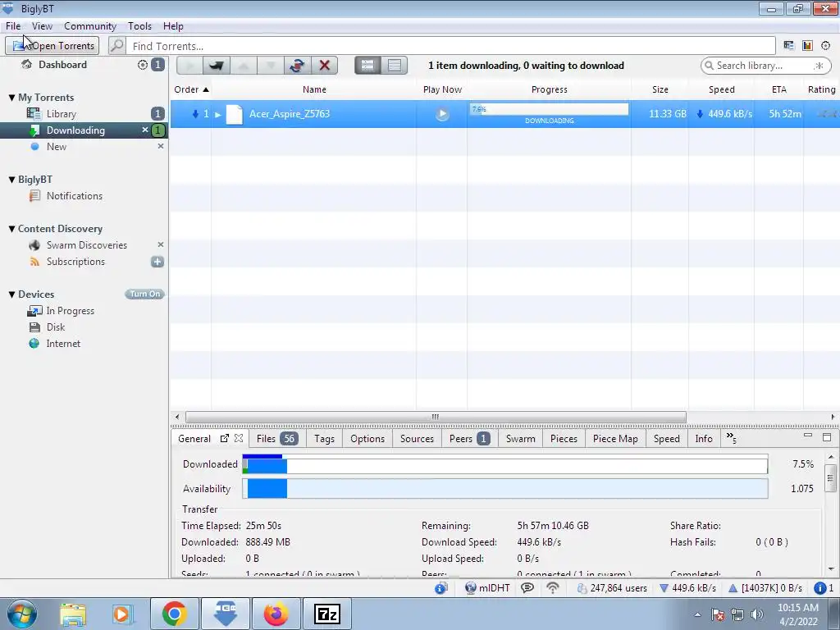Switch to the detailed rows view toggle

click(x=367, y=66)
